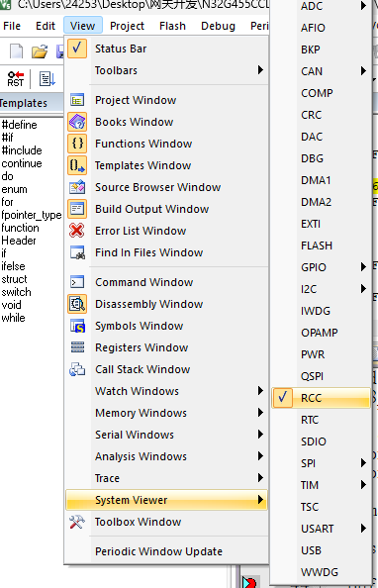
Task: Click the open folder toolbar icon
Action: point(39,51)
